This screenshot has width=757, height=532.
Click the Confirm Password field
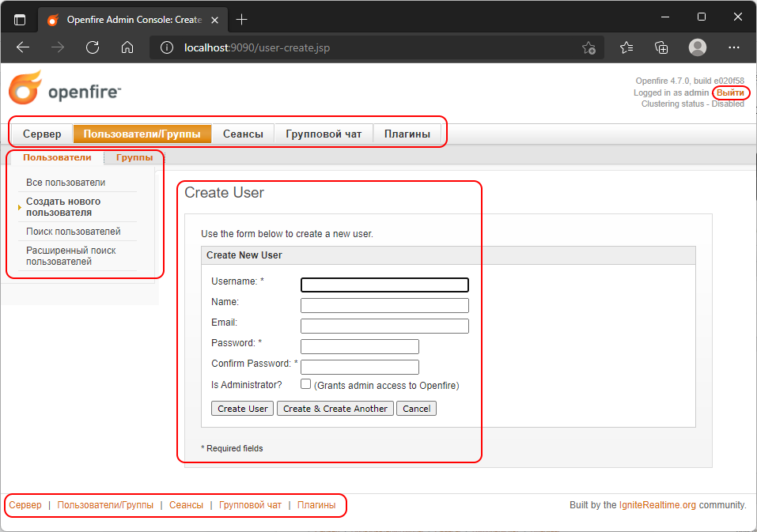click(360, 367)
